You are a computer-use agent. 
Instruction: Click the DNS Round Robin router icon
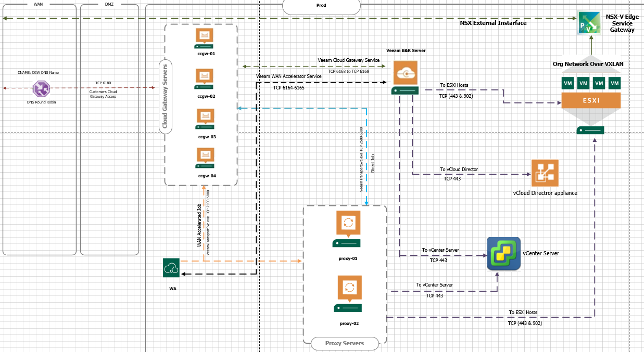(x=41, y=89)
